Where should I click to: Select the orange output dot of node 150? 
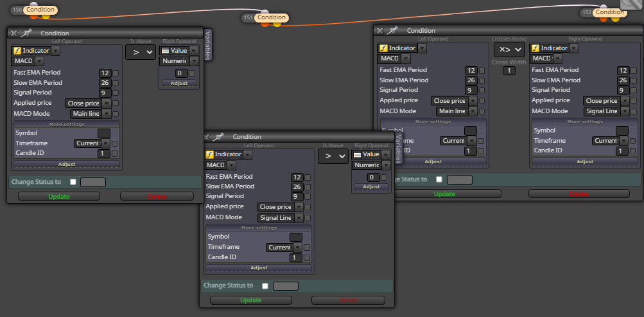[x=33, y=16]
